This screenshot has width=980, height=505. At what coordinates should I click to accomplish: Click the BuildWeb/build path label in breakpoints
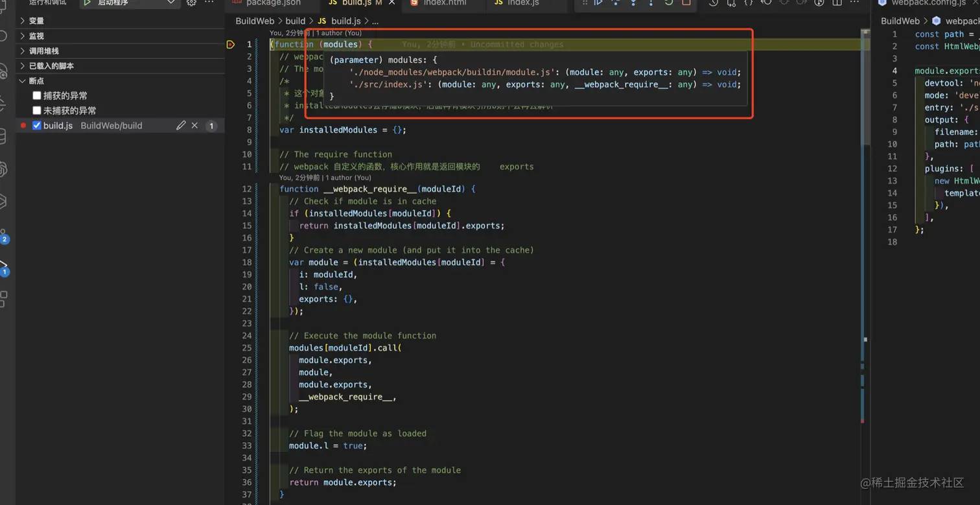click(111, 126)
